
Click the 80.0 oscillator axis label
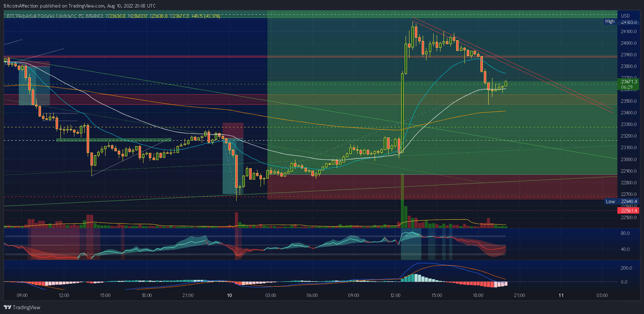click(625, 233)
